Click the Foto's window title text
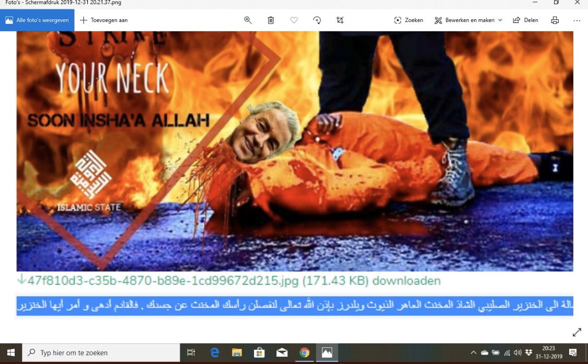Screen dimensions: 588x364 [x=63, y=3]
